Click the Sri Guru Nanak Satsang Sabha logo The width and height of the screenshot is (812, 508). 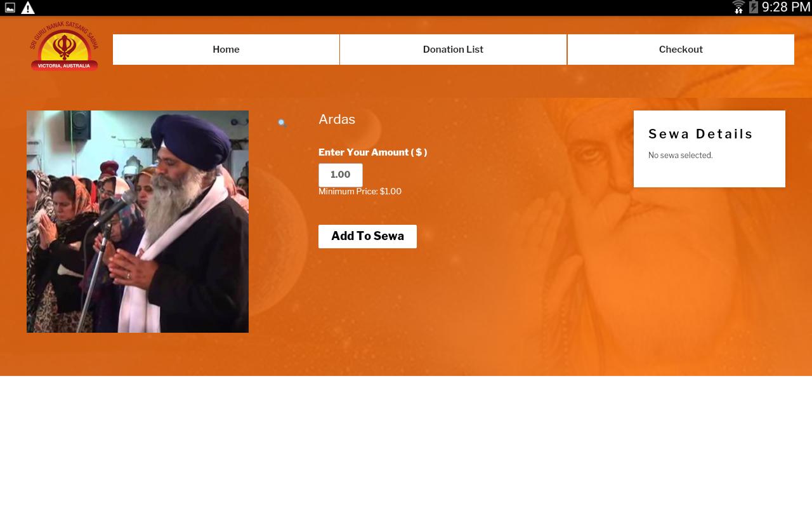64,46
